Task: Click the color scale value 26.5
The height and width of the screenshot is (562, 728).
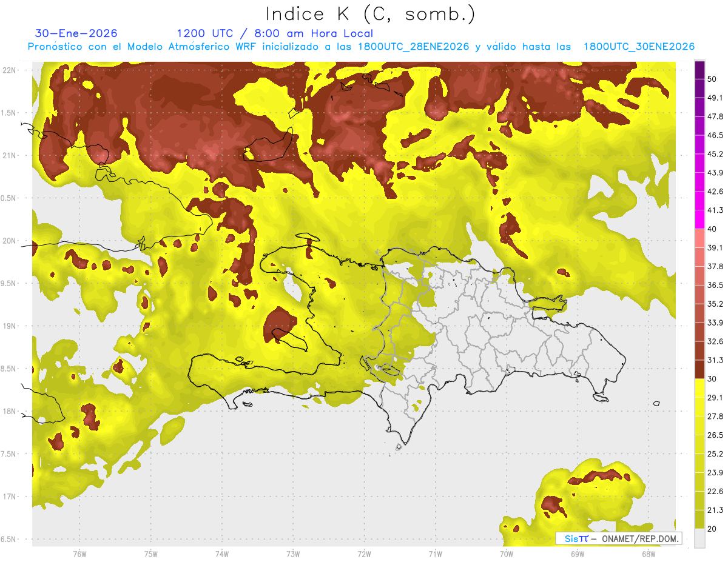Action: (x=715, y=435)
